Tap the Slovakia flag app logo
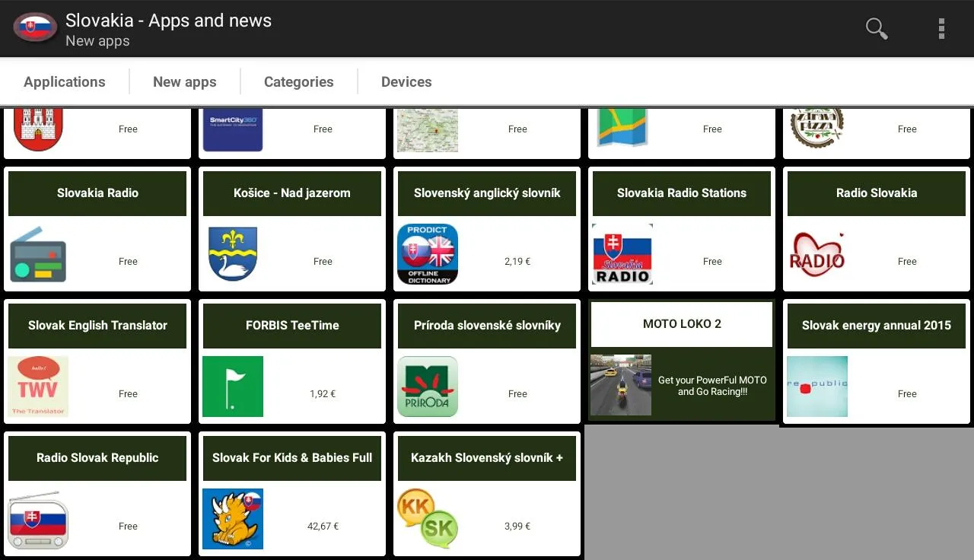The height and width of the screenshot is (560, 974). pyautogui.click(x=35, y=29)
